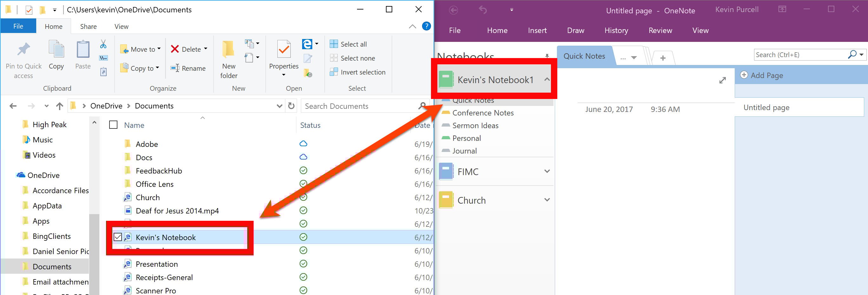Open the OneNote History tab
Screen dimensions: 868x295
616,30
